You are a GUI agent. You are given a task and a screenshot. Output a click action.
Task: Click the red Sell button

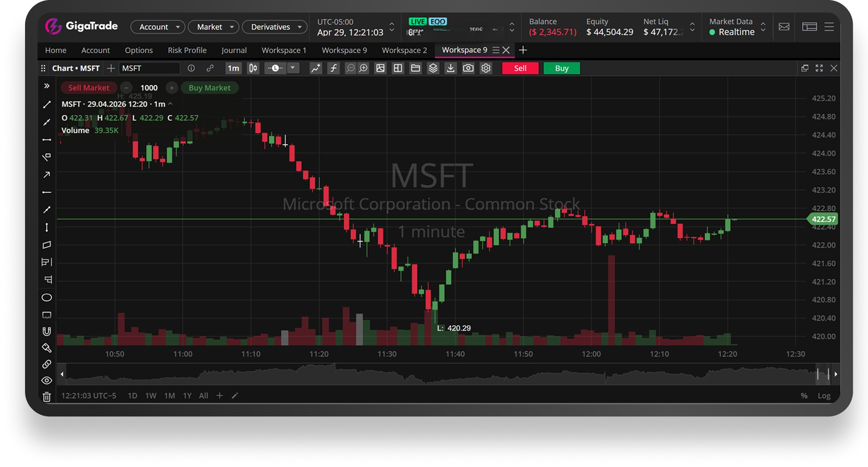click(x=520, y=68)
